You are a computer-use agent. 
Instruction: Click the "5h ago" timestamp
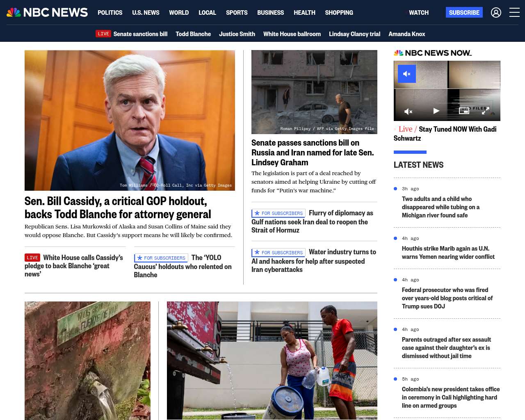(410, 379)
